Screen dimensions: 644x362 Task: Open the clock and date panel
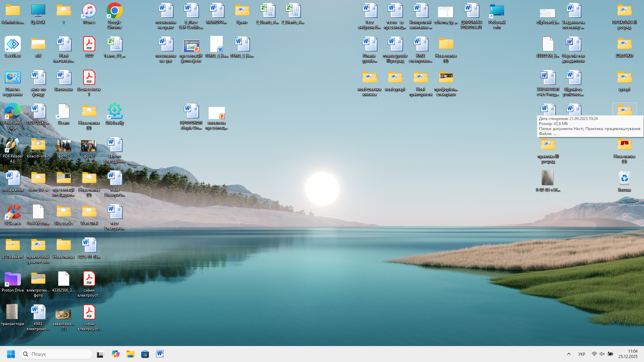628,354
